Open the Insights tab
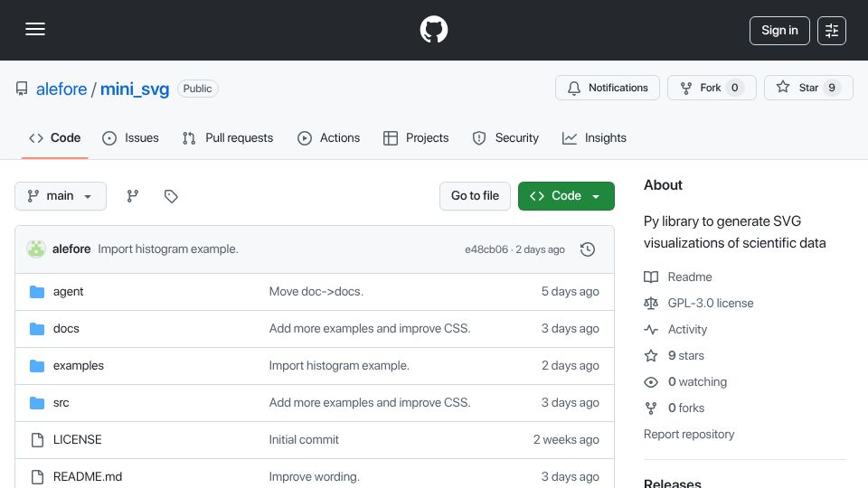Screen dimensions: 868x488 (x=594, y=137)
